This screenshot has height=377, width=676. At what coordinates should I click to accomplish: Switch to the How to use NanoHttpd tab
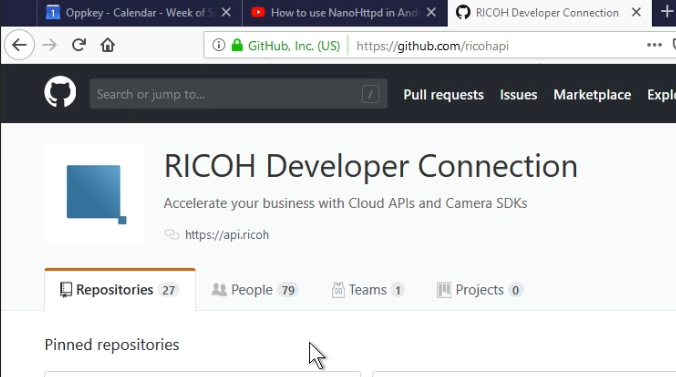click(x=345, y=13)
